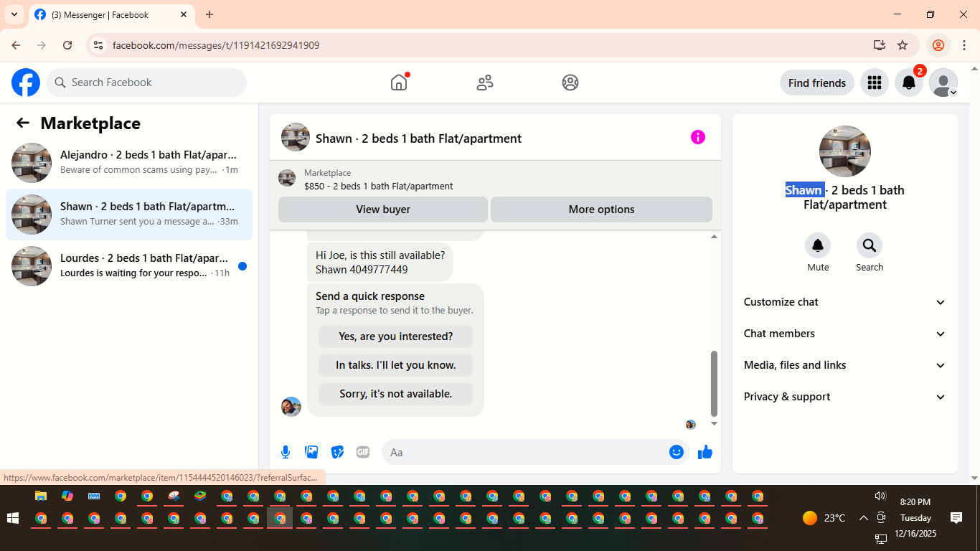Viewport: 980px width, 551px height.
Task: Click the chat header listing thumbnail
Action: (x=296, y=137)
